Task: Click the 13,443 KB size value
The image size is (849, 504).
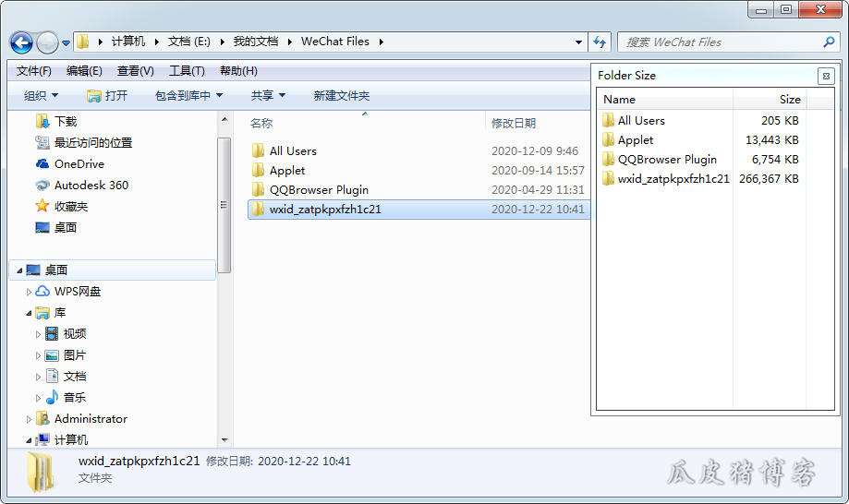Action: (772, 140)
